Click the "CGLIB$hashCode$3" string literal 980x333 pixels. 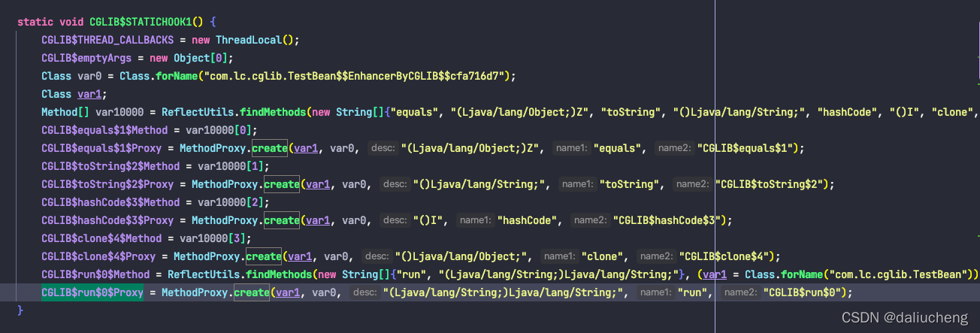tap(667, 220)
